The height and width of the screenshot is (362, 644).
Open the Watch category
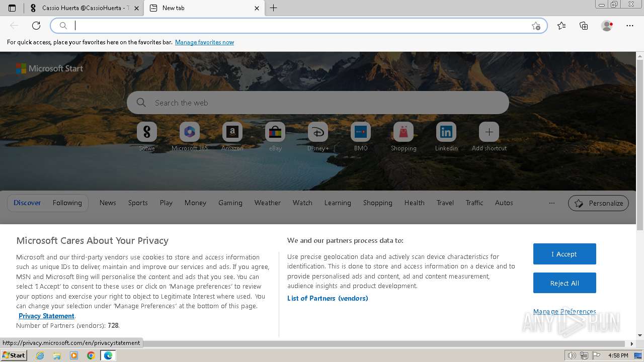tap(302, 203)
